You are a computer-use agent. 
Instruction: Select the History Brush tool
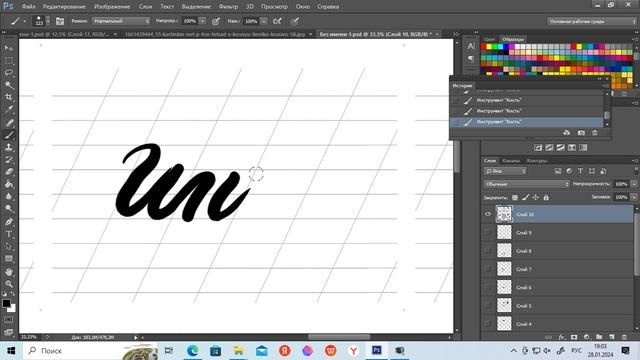tap(9, 159)
